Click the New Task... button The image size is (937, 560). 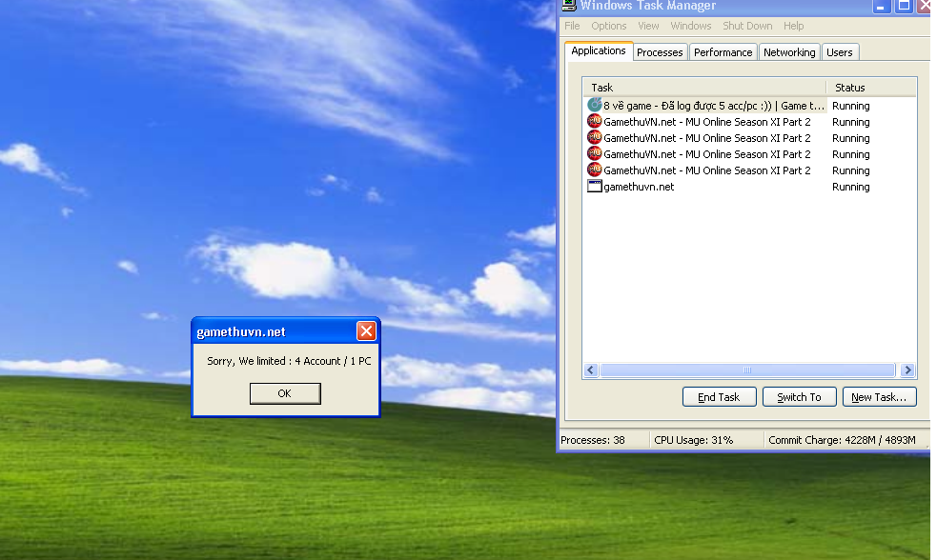tap(880, 397)
